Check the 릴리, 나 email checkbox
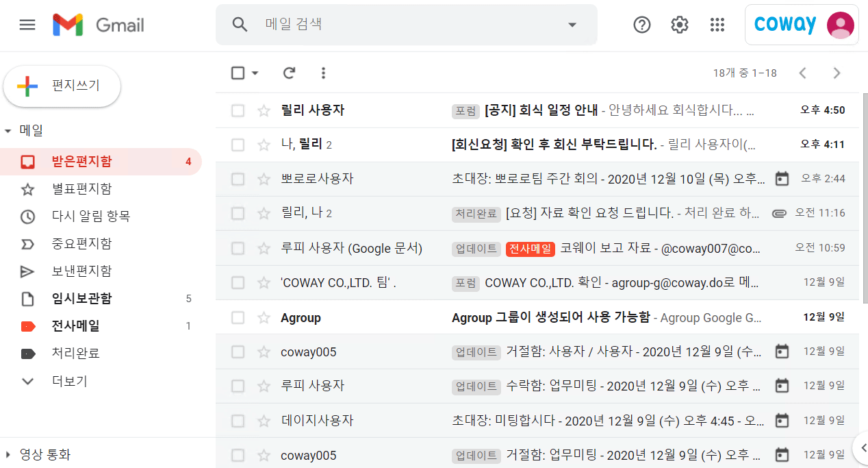The width and height of the screenshot is (868, 468). (x=238, y=213)
